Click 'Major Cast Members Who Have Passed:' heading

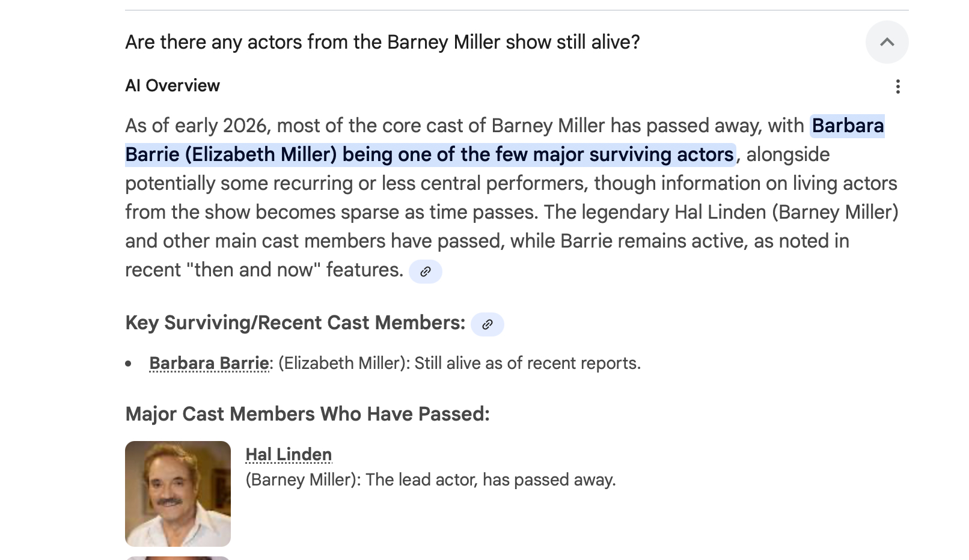307,414
